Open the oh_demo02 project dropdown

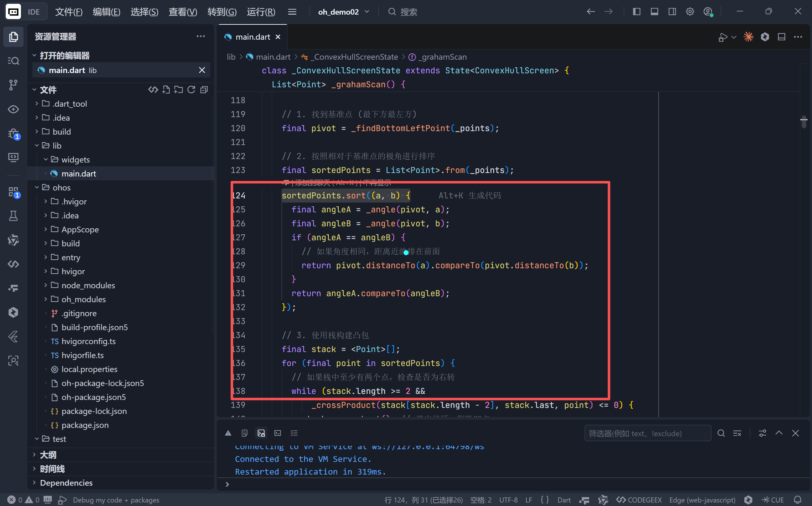coord(343,12)
